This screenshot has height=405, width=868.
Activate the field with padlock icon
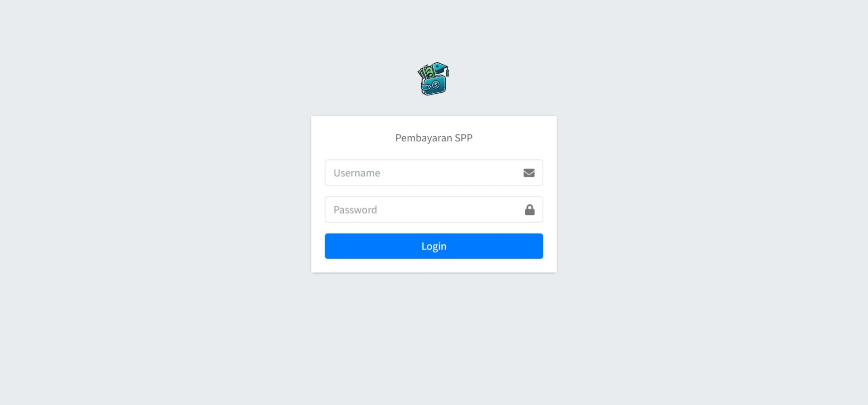tap(434, 210)
